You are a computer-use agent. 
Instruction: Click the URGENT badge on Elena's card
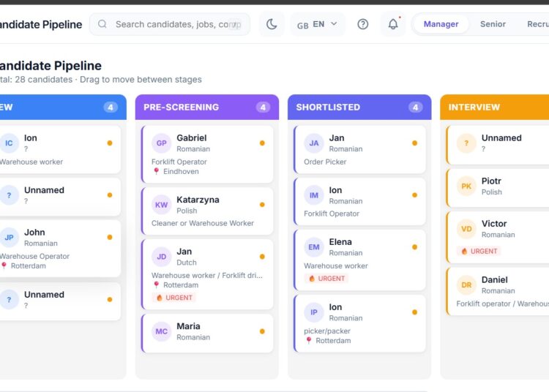pyautogui.click(x=326, y=279)
